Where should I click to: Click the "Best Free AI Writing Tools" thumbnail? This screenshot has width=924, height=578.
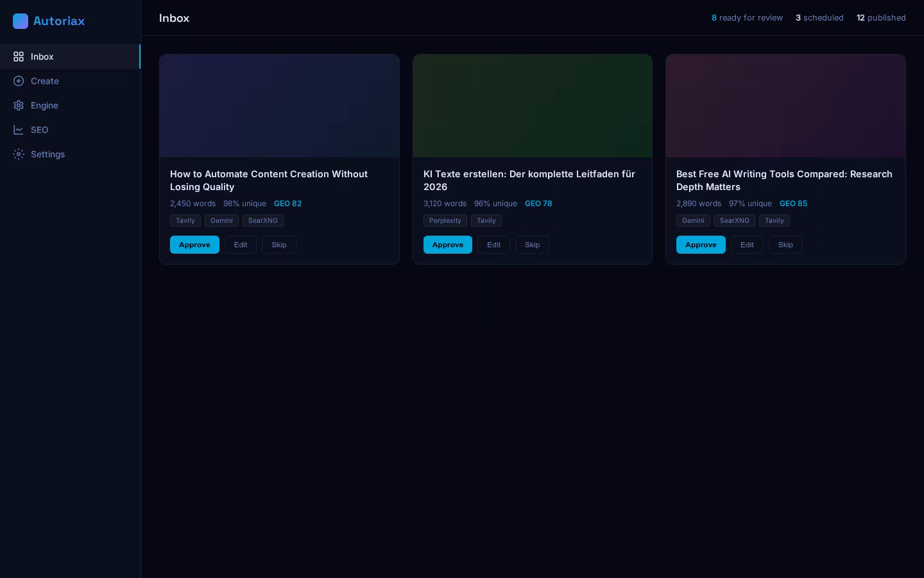785,105
